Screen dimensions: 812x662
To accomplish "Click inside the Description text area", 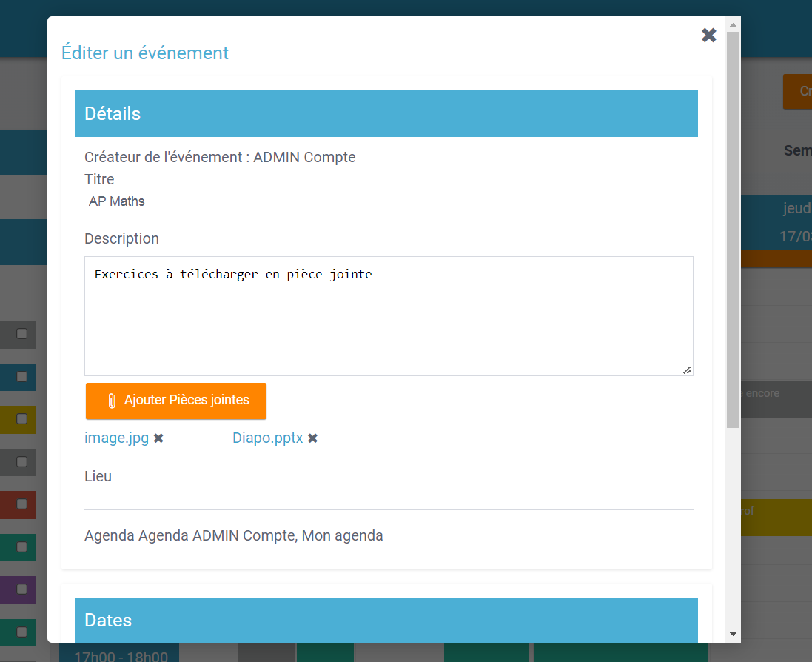I will tap(389, 318).
